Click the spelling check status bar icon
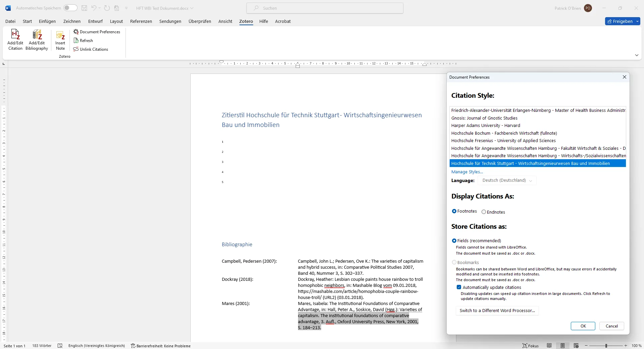The height and width of the screenshot is (349, 644). tap(60, 346)
